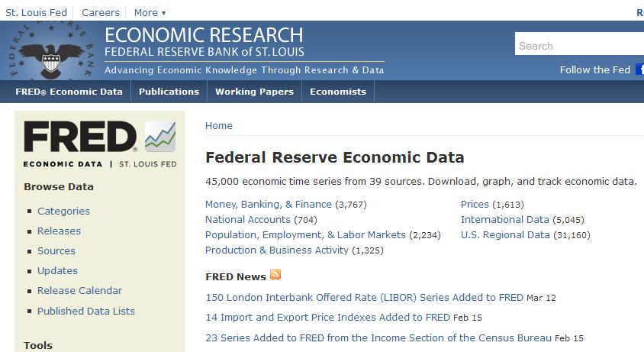The height and width of the screenshot is (352, 644).
Task: Switch to the Working Papers tab
Action: (254, 92)
